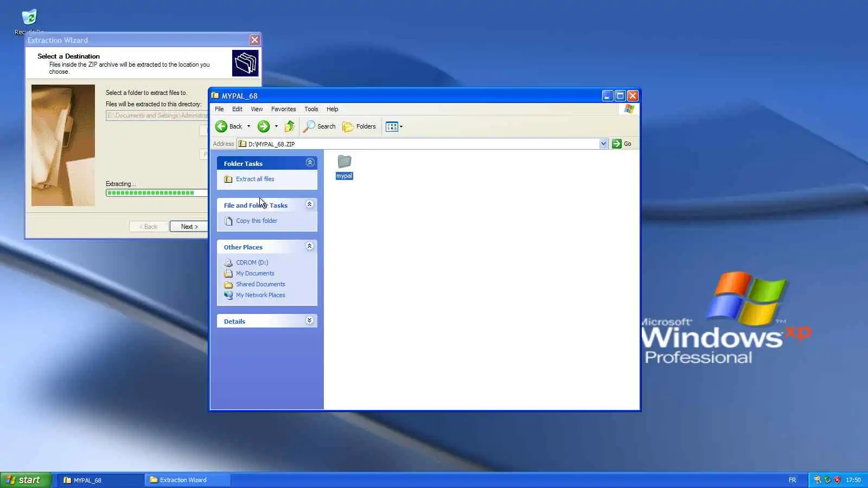Open the Favorites menu

point(283,109)
